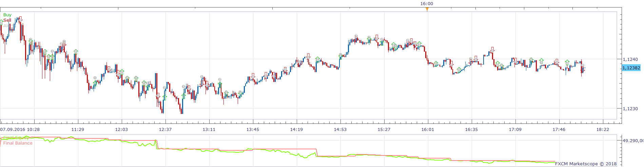Select the Alerts legend label

pos(9,26)
